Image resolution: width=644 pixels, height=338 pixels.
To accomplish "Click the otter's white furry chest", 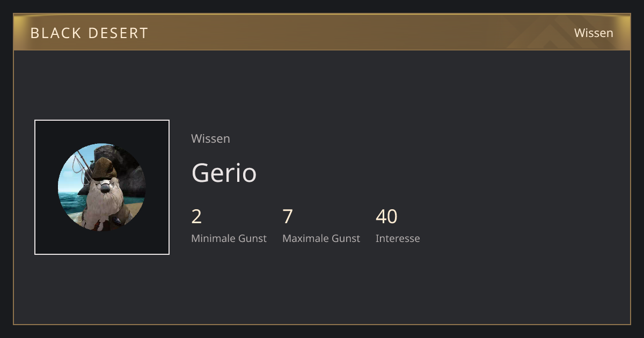I will tap(102, 207).
